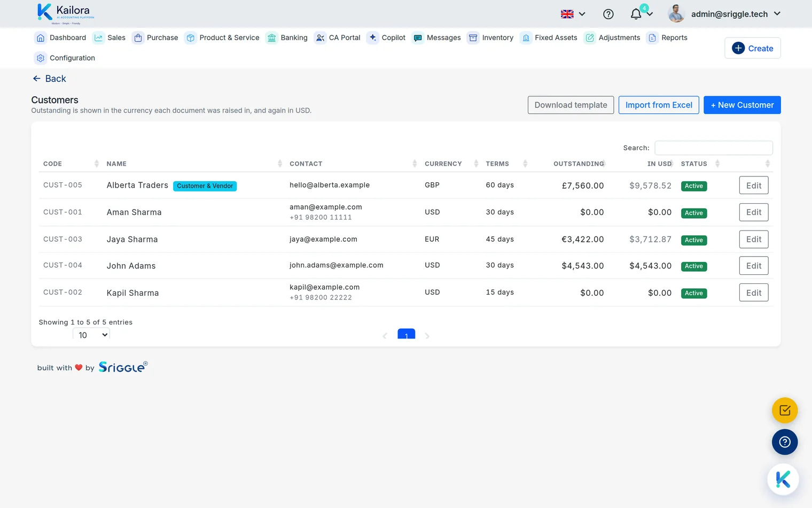The image size is (812, 508).
Task: Expand the admin@sriggle.tech account menu
Action: click(x=736, y=14)
